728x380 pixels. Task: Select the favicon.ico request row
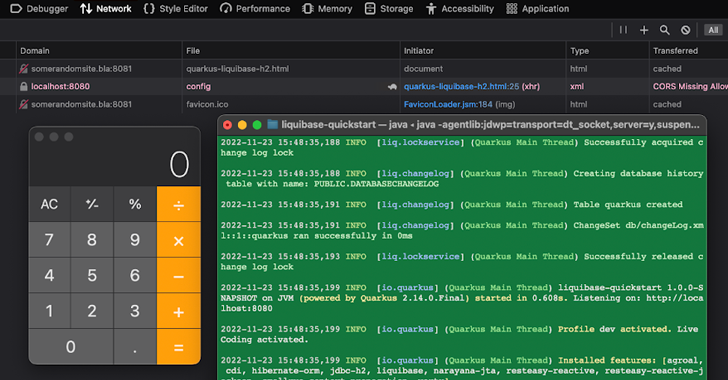coord(364,104)
